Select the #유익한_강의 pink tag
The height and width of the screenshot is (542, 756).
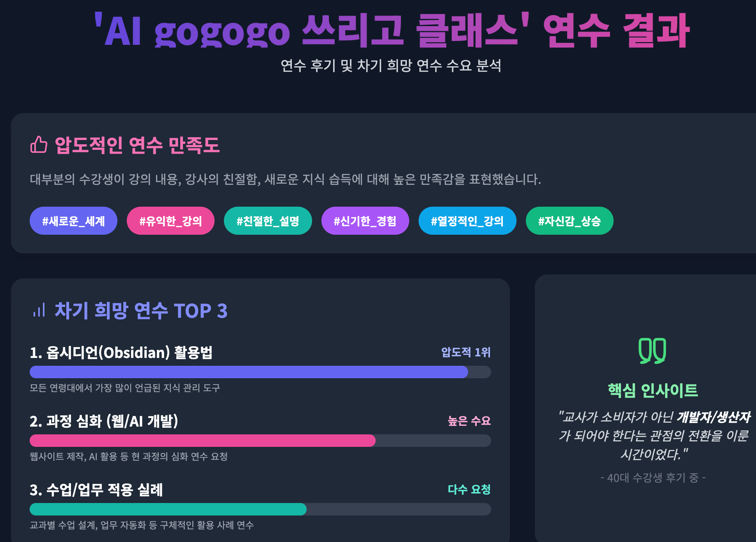170,221
